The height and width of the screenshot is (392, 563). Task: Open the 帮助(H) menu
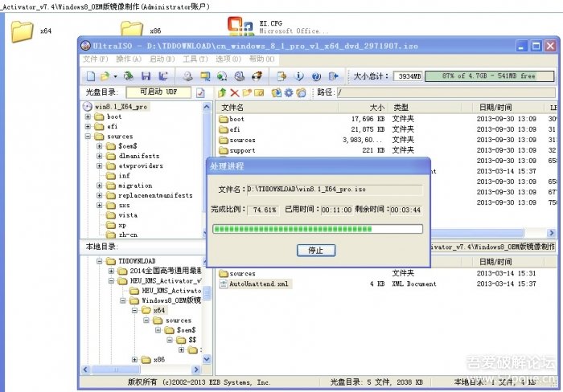click(x=261, y=59)
